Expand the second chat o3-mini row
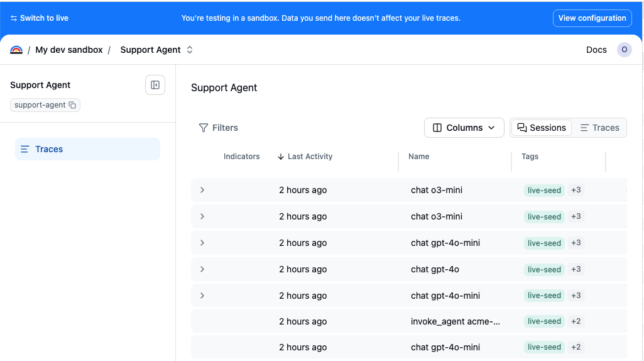The height and width of the screenshot is (361, 644). pyautogui.click(x=202, y=216)
